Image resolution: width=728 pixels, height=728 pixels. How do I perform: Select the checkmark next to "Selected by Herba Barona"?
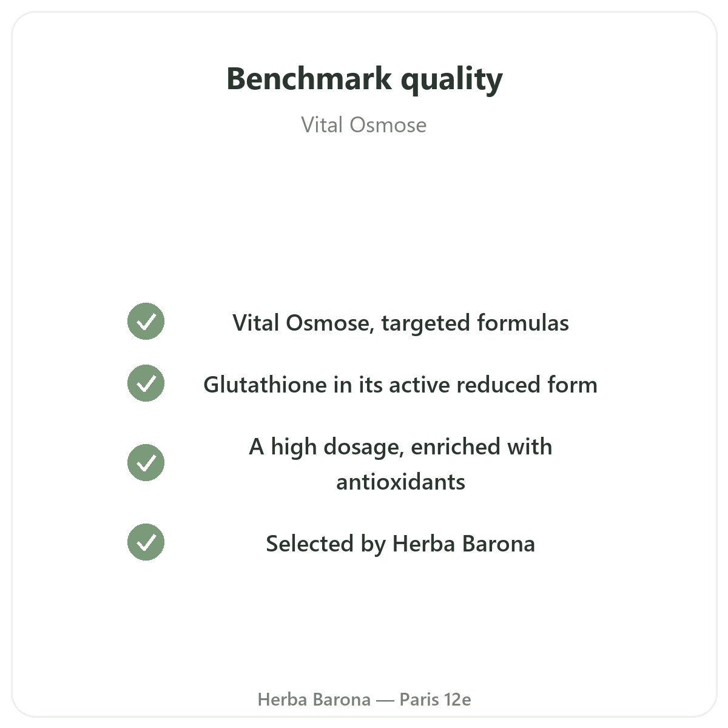click(146, 542)
